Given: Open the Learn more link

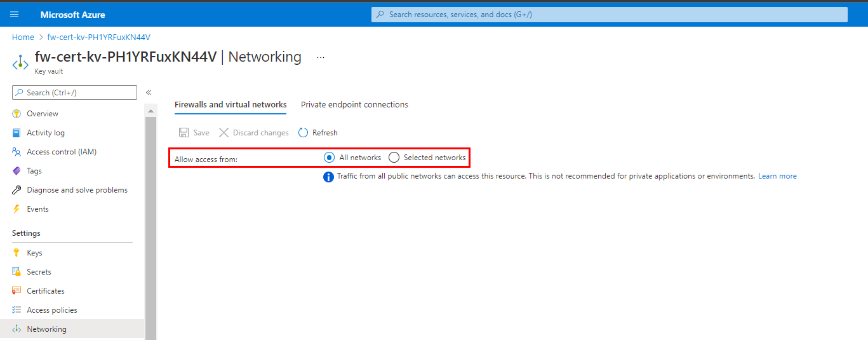Looking at the screenshot, I should (x=777, y=176).
